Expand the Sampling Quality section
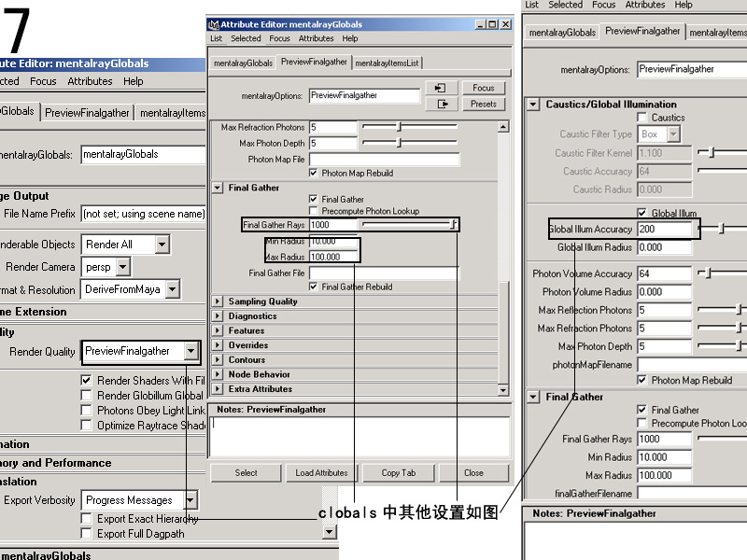Viewport: 747px width, 560px height. [x=218, y=301]
